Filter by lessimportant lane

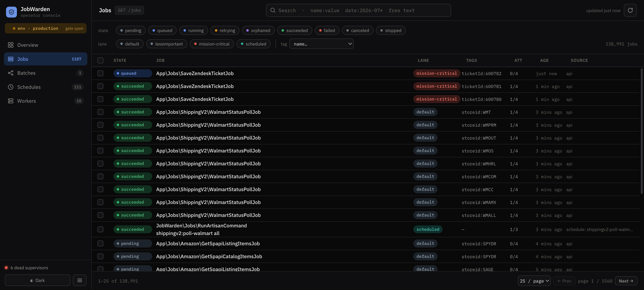click(x=166, y=44)
